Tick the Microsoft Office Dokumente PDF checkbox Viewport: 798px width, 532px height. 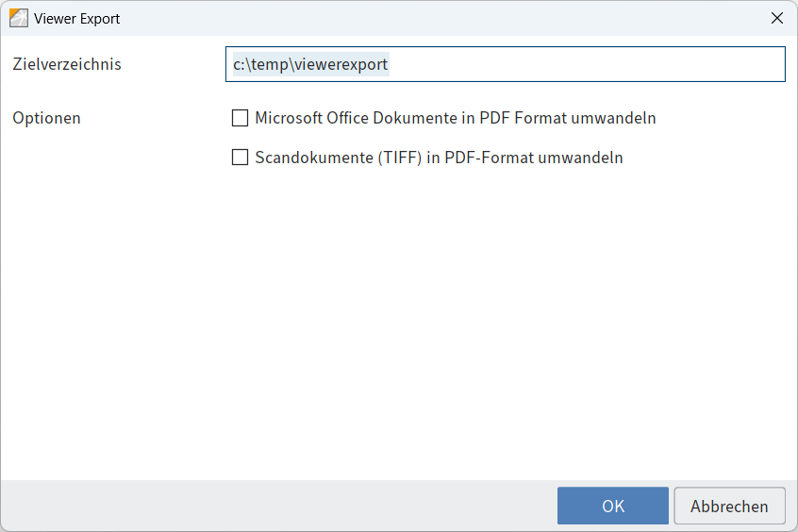pos(241,119)
